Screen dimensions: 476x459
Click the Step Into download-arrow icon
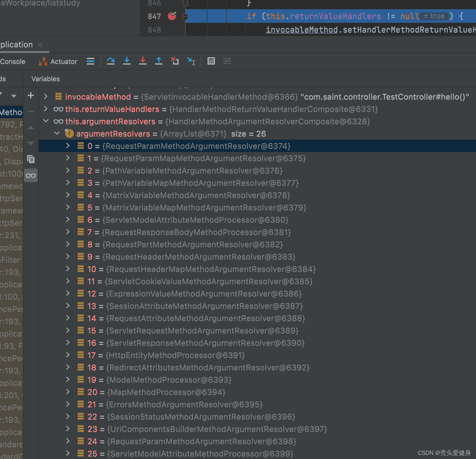pos(127,61)
